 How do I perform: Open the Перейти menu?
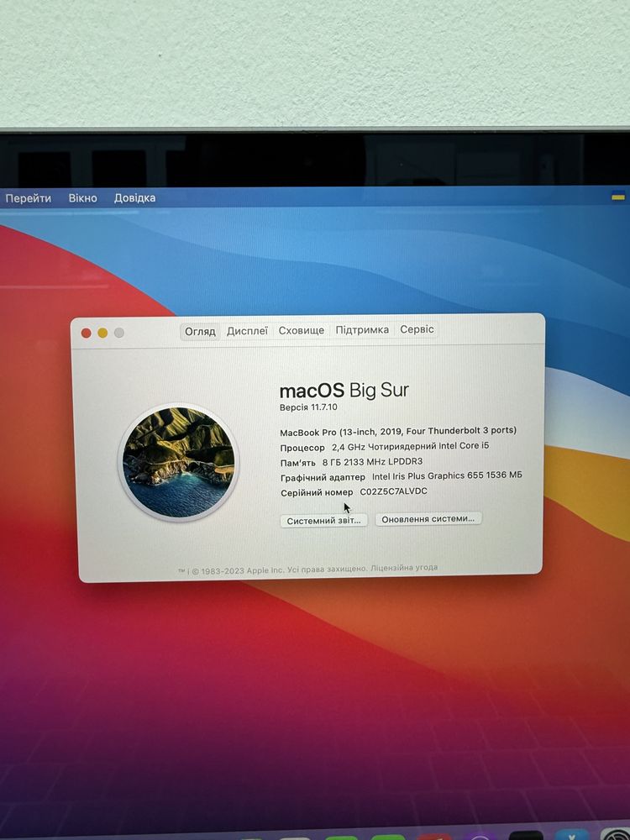(29, 198)
